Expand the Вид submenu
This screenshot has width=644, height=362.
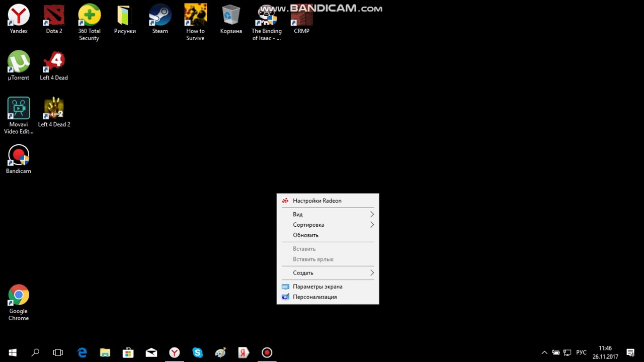[x=328, y=214]
